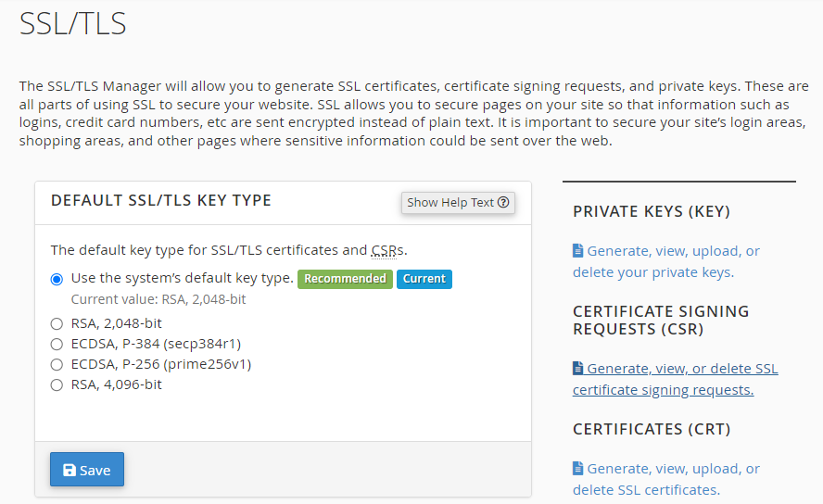Select RSA, 4,096-bit radio option

click(x=57, y=385)
